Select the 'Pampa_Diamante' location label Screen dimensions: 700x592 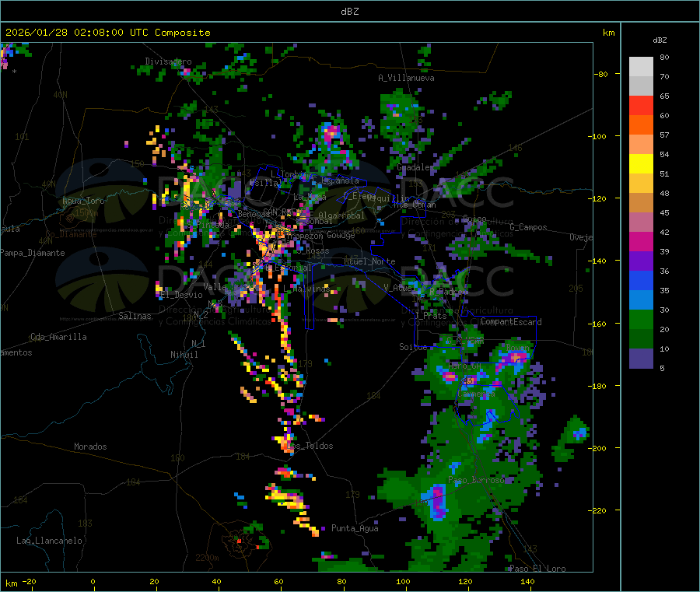pos(33,253)
